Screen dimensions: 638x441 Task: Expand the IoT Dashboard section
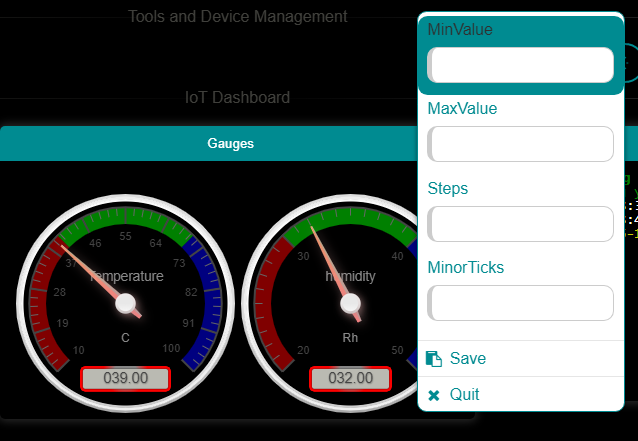click(238, 98)
